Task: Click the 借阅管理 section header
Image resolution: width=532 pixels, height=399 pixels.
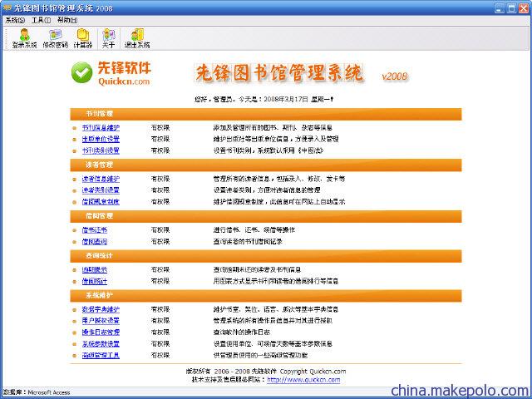Action: pyautogui.click(x=266, y=216)
